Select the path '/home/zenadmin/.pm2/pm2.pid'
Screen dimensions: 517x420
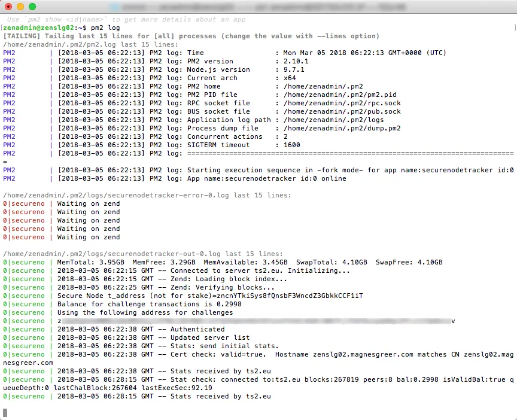click(x=340, y=95)
